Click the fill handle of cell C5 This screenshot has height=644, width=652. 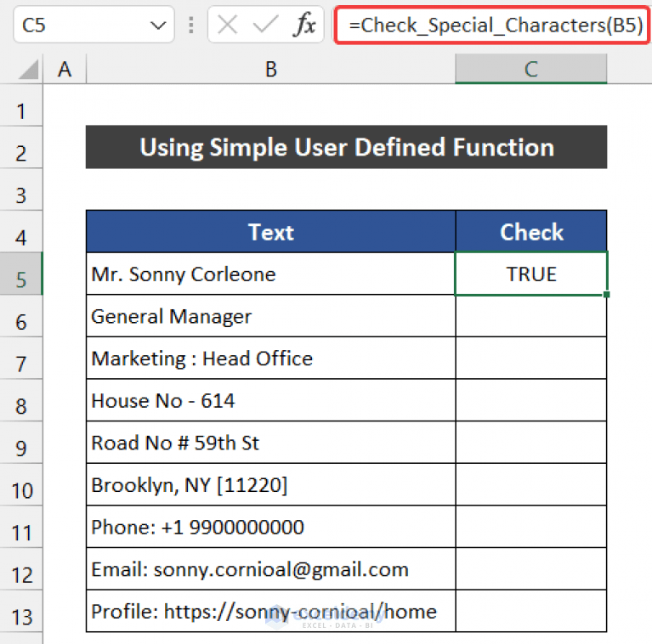point(607,294)
